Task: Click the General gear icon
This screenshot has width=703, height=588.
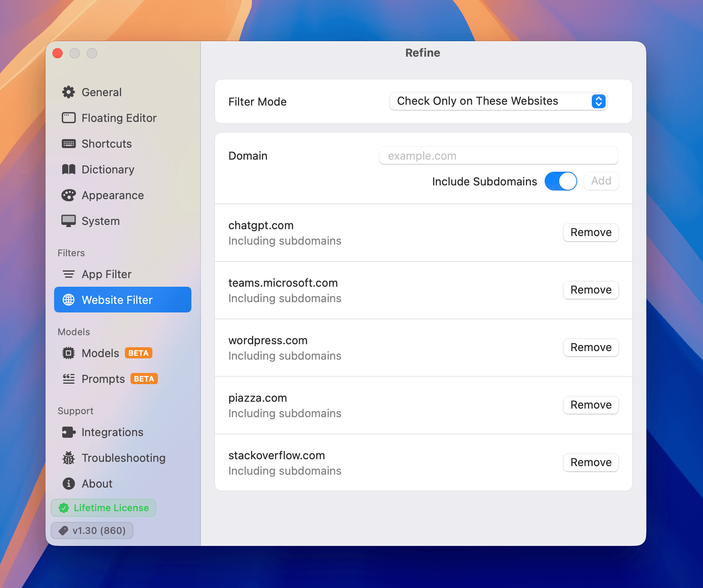Action: point(69,92)
